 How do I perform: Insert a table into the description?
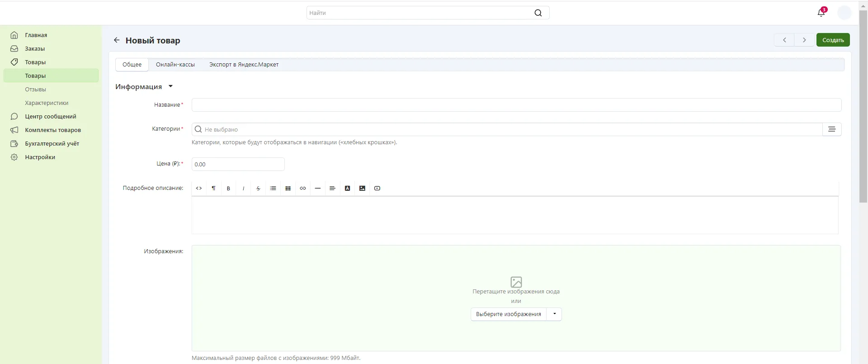(288, 189)
